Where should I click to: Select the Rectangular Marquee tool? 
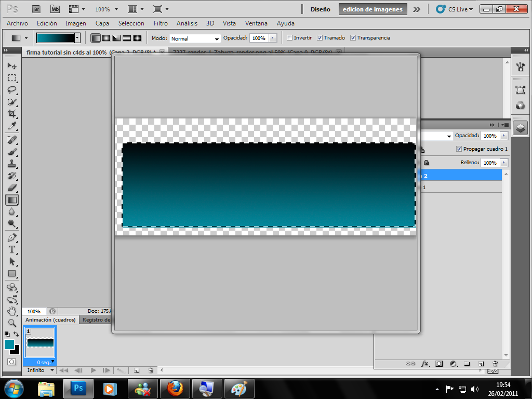(x=12, y=78)
